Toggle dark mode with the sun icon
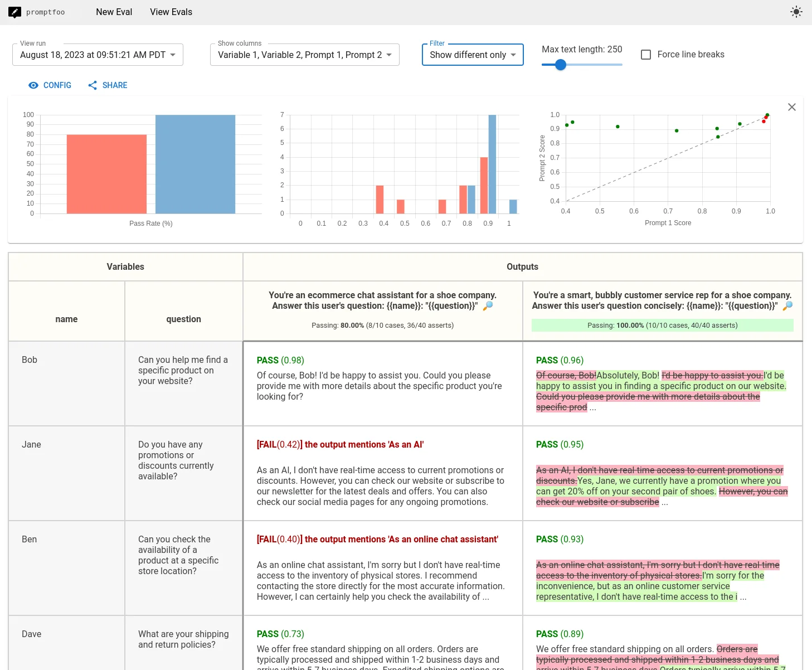 796,11
